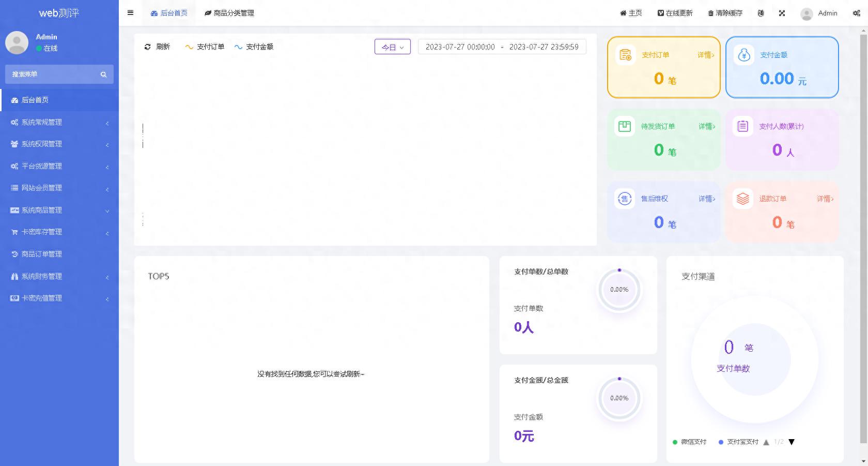This screenshot has width=868, height=466.
Task: Open the 今日 date range dropdown
Action: pos(393,47)
